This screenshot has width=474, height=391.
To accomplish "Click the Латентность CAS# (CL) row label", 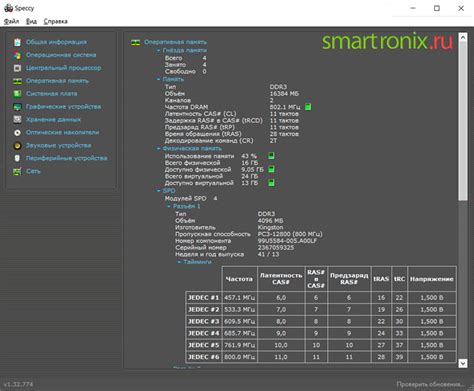I will click(200, 114).
